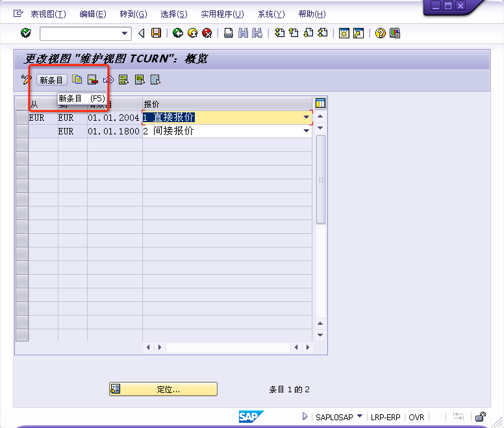504x428 pixels.
Task: Click the Previous Page icon
Action: [x=294, y=33]
